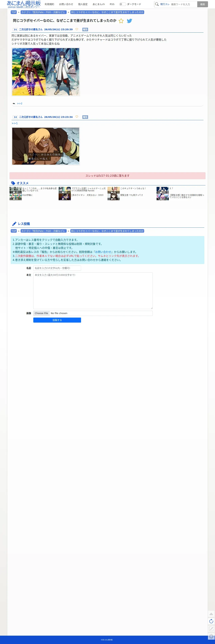The image size is (215, 644).
Task: Click the Choose File image upload button
Action: click(x=41, y=313)
